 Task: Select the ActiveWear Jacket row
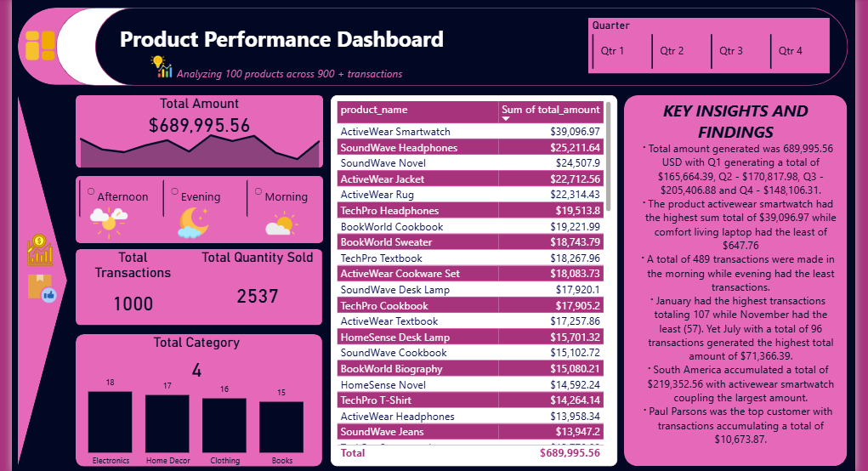(x=470, y=179)
